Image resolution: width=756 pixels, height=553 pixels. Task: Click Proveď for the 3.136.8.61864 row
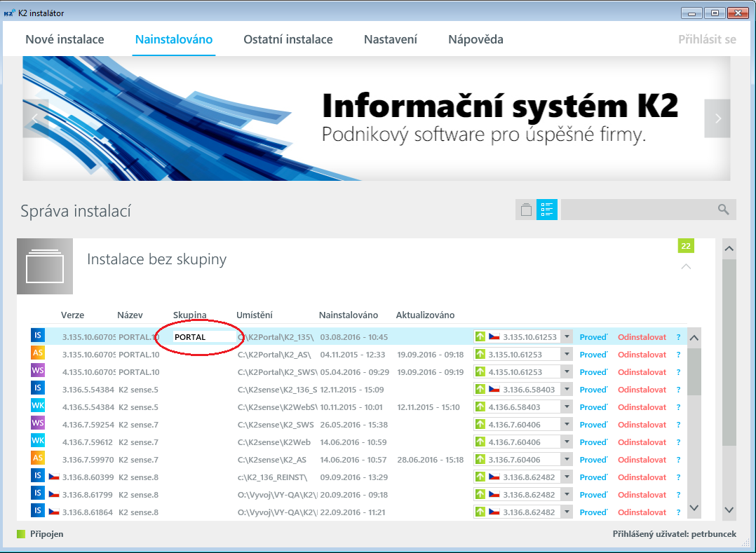[x=593, y=512]
